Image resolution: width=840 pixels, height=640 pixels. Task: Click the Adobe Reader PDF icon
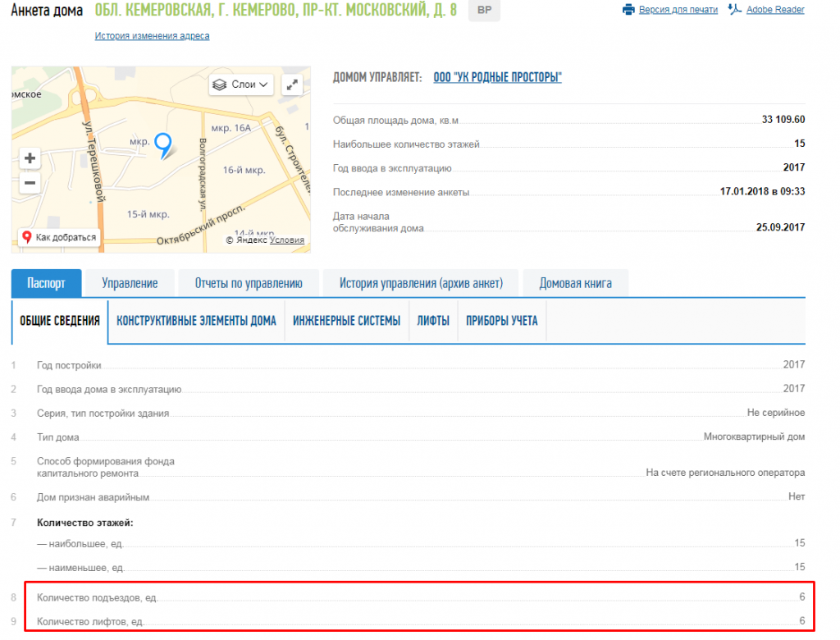(x=735, y=10)
